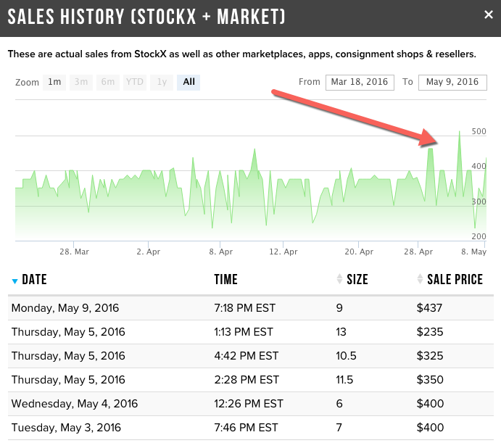Click the 500 price axis label
The height and width of the screenshot is (448, 501).
point(479,131)
